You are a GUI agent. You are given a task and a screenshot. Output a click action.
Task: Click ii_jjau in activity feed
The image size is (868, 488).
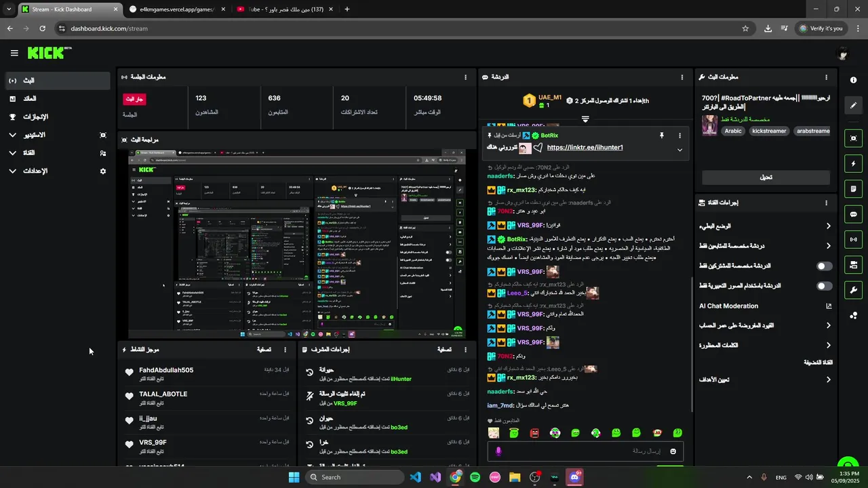tap(148, 418)
